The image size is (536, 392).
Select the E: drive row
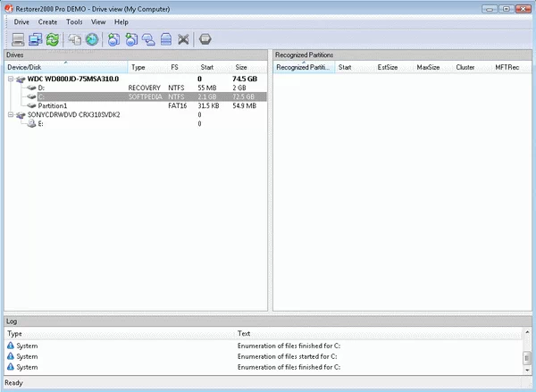click(136, 123)
